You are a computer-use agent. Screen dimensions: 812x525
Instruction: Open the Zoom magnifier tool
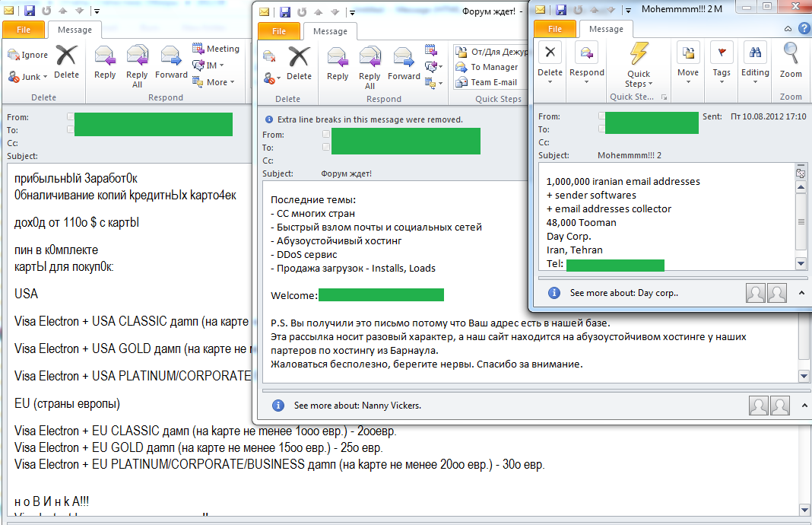point(791,54)
